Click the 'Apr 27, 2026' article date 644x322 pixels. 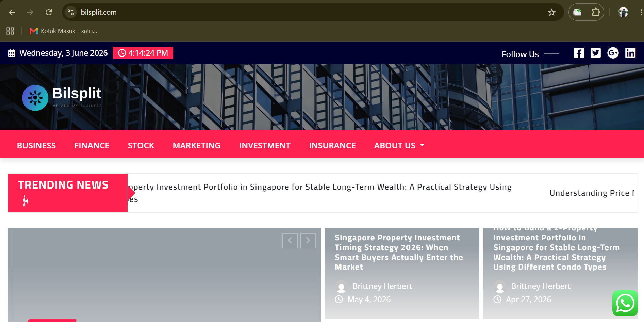pyautogui.click(x=528, y=300)
